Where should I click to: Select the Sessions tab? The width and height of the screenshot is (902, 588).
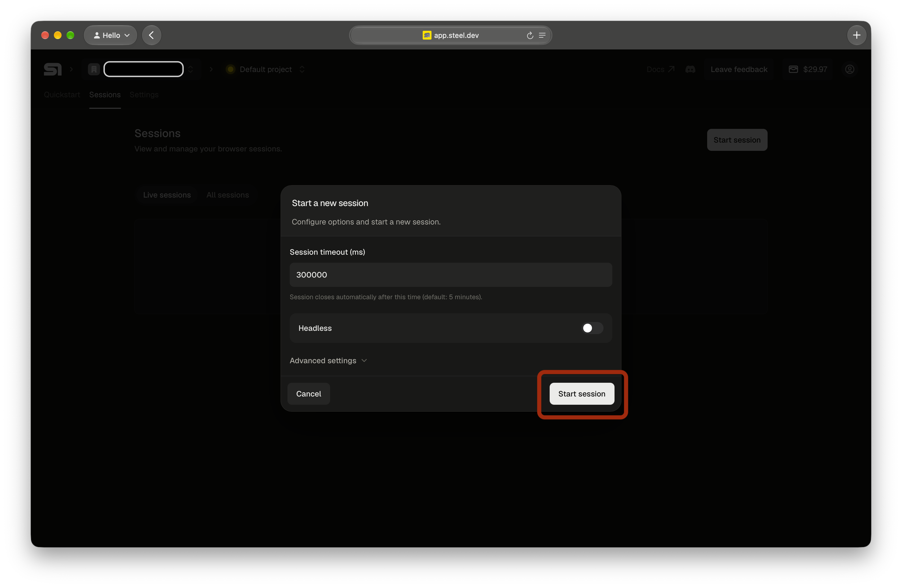(x=105, y=95)
